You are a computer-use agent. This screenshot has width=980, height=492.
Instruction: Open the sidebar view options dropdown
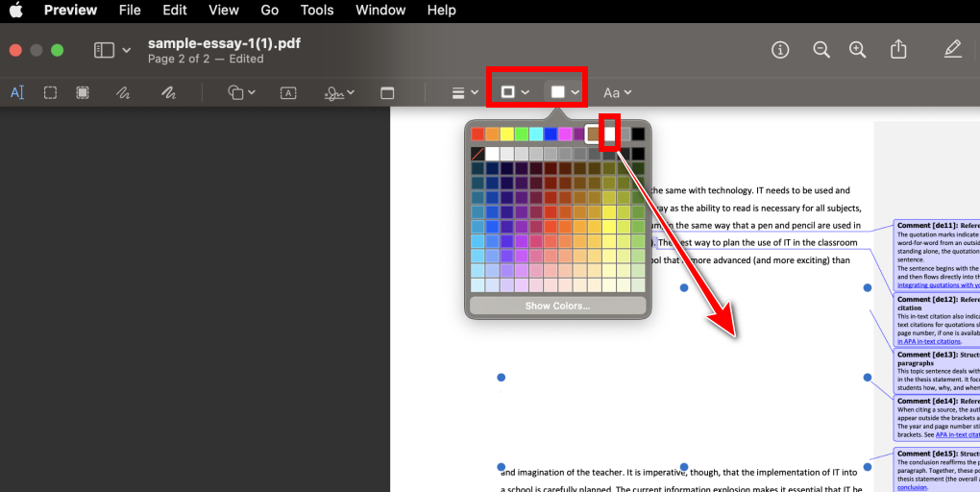tap(112, 49)
